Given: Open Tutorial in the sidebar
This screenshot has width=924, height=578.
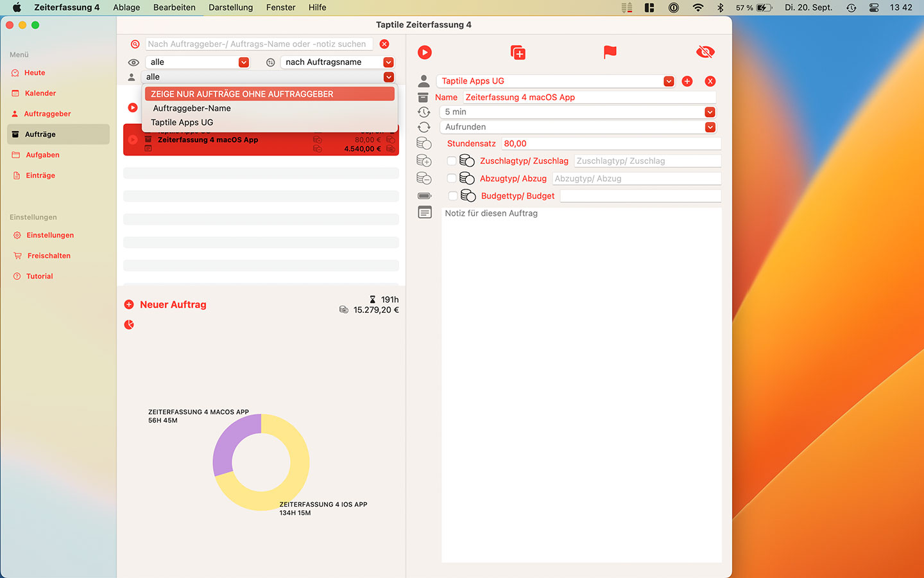Looking at the screenshot, I should [x=39, y=276].
